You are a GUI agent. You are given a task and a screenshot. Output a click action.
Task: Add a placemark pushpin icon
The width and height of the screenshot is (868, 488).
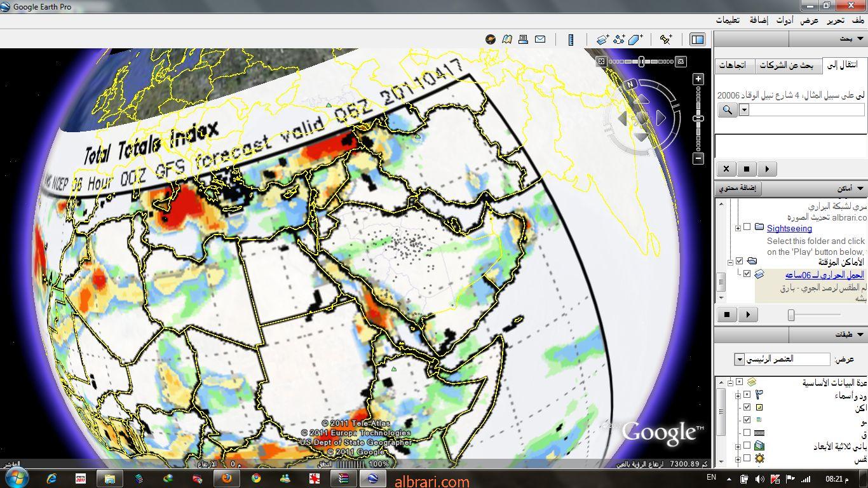[665, 39]
